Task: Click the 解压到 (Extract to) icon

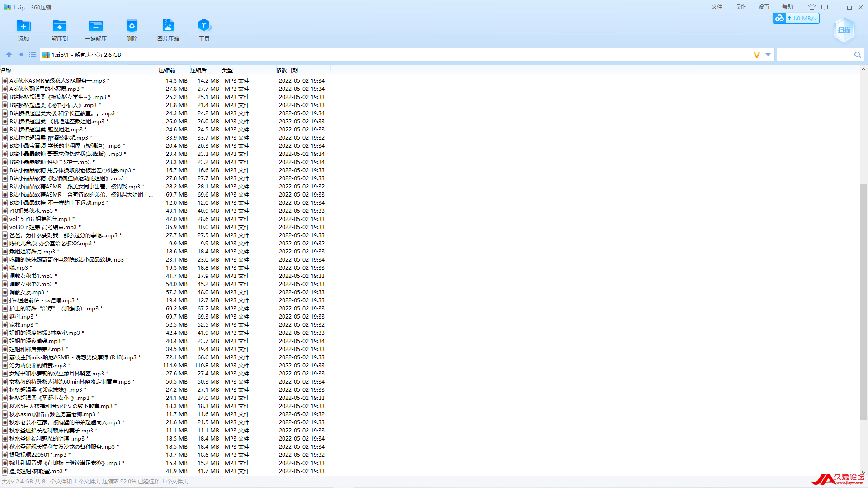Action: [60, 30]
